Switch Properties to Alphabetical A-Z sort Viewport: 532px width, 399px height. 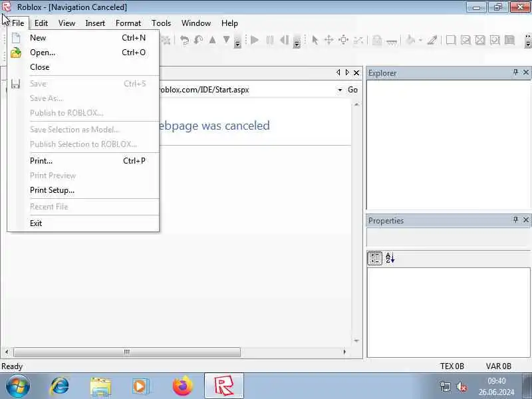(x=390, y=258)
